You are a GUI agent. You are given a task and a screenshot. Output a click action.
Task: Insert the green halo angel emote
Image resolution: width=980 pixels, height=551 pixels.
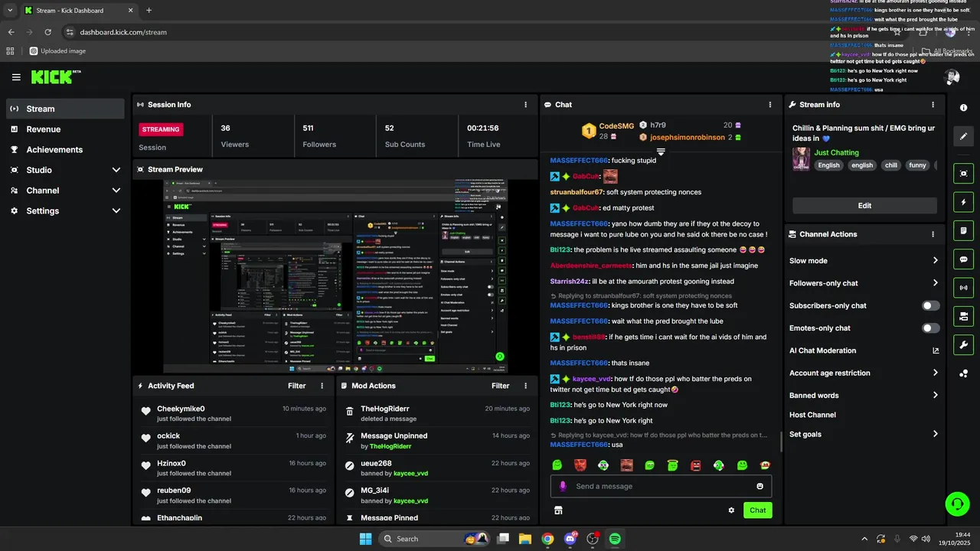point(672,465)
